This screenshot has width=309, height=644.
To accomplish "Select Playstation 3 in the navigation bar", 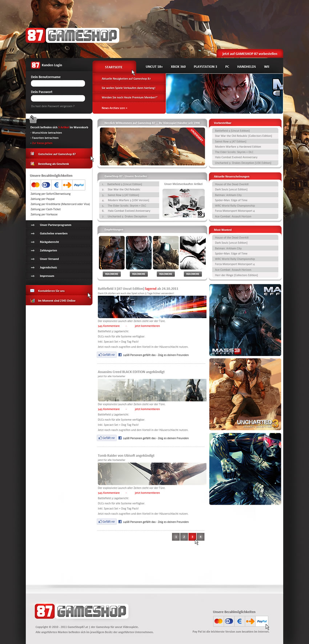I will point(205,67).
